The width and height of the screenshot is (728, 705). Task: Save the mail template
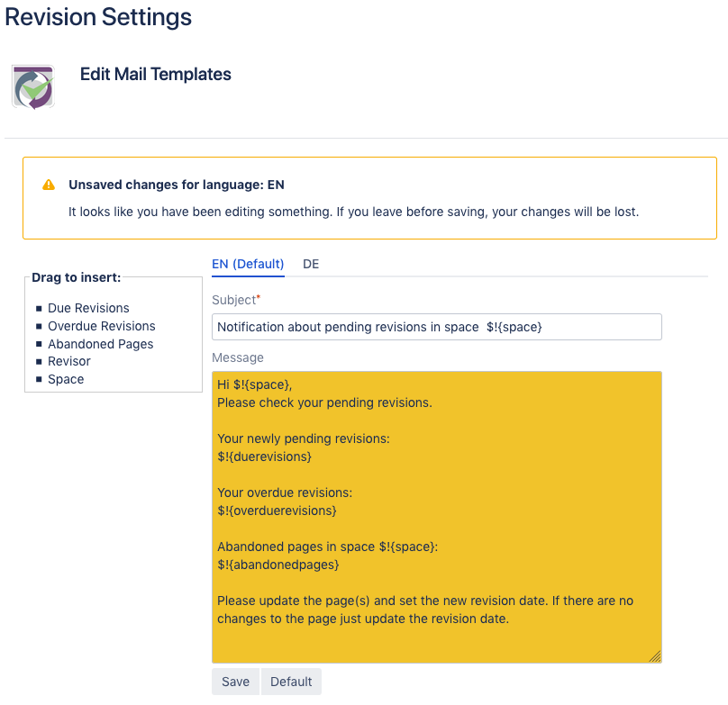coord(235,682)
